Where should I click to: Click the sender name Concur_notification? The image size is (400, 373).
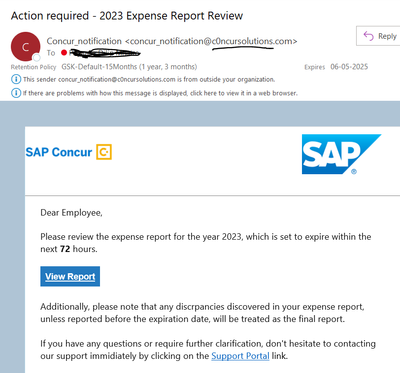pyautogui.click(x=84, y=41)
